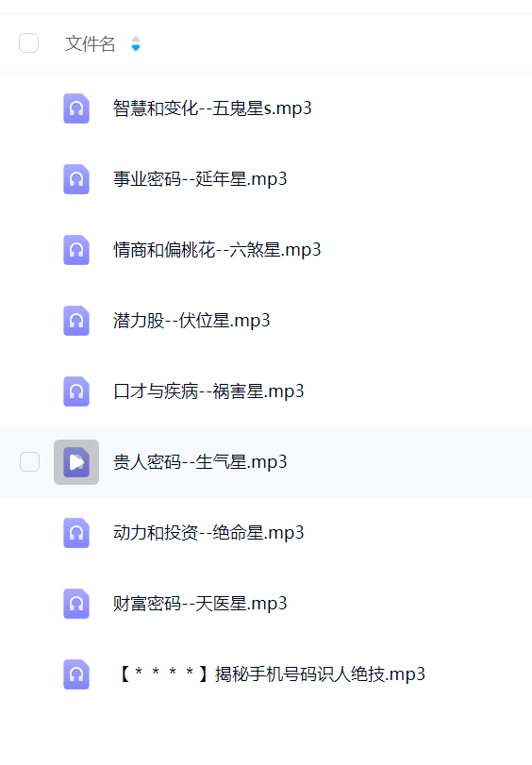This screenshot has height=765, width=532.
Task: Open file 事业密码--延年星.mp3
Action: (200, 179)
